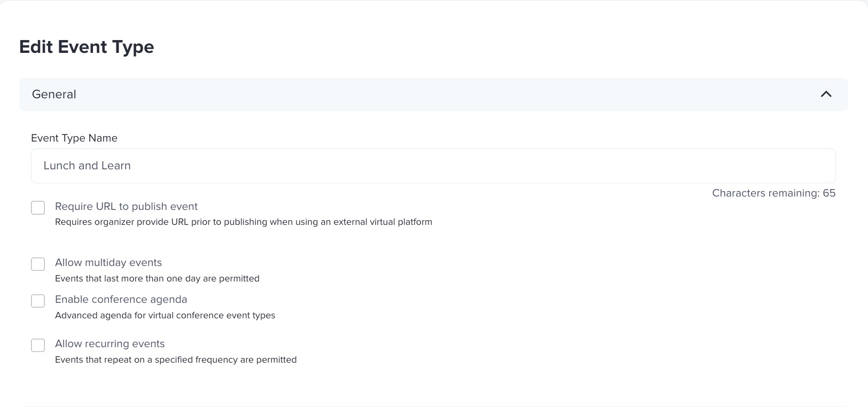Click the 'Edit Event Type' page heading

point(87,47)
